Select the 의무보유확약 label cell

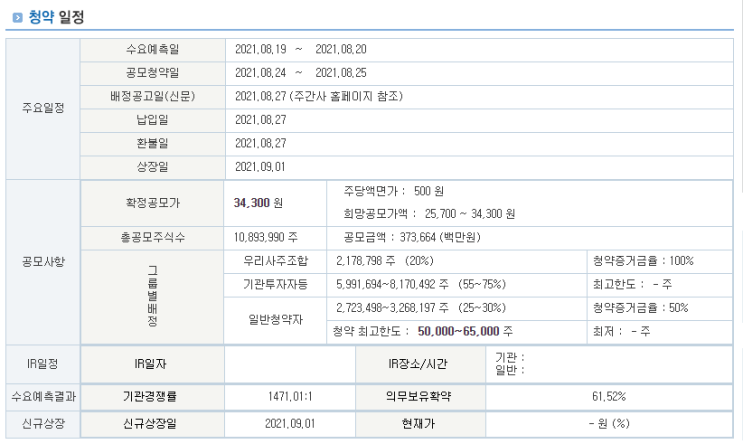pyautogui.click(x=421, y=397)
